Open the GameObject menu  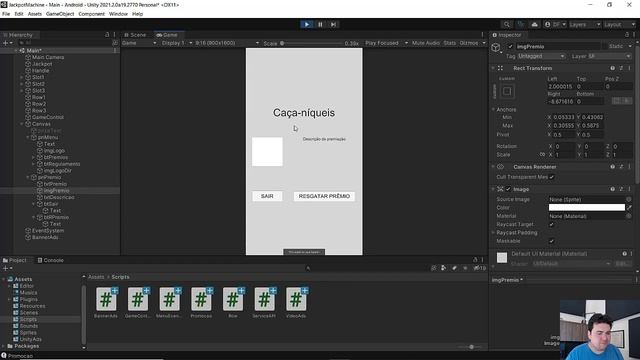pyautogui.click(x=60, y=14)
